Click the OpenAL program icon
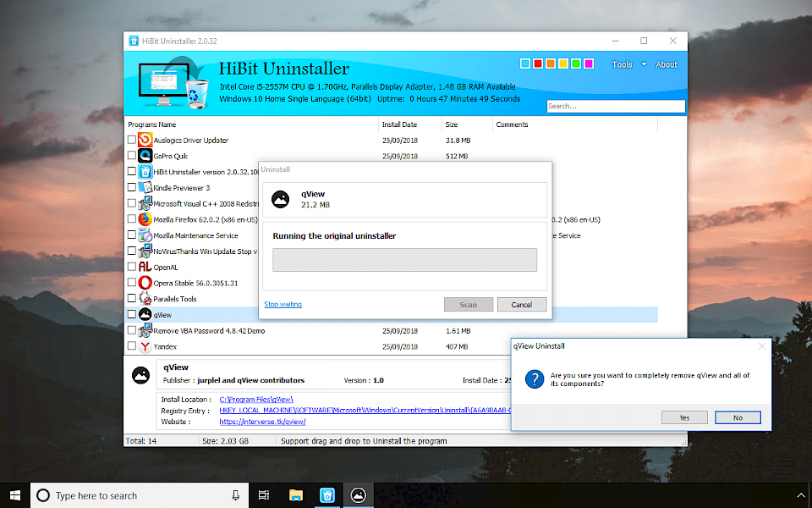812x508 pixels. (145, 267)
